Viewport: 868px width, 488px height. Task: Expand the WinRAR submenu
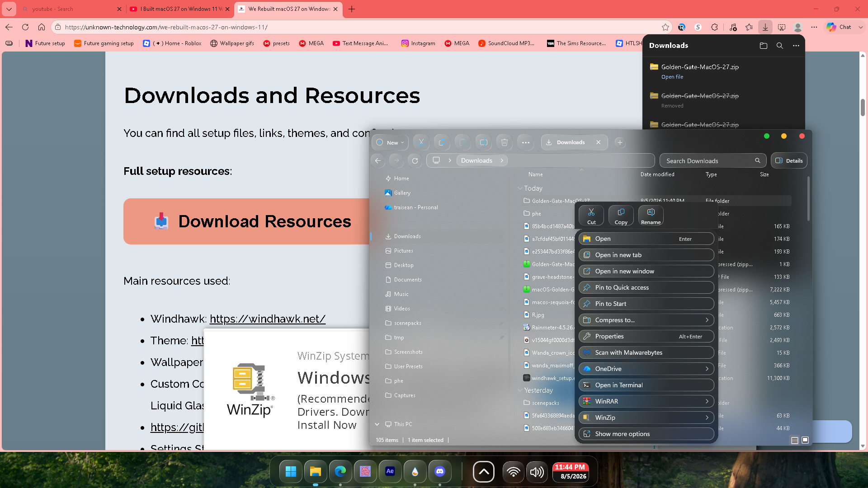(646, 401)
